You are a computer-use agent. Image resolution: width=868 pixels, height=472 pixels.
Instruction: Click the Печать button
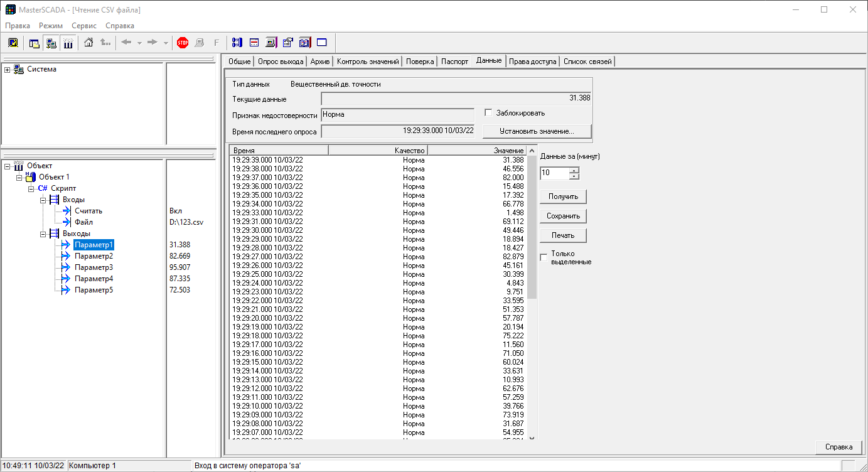point(563,235)
